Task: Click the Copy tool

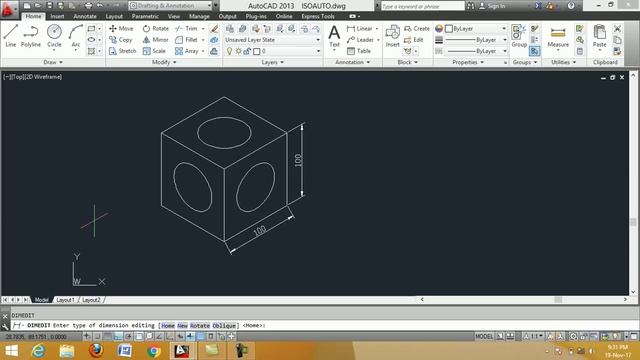Action: pyautogui.click(x=120, y=40)
